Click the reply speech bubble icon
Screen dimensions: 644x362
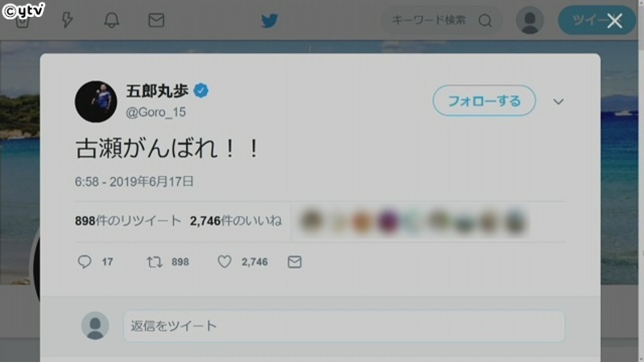[85, 261]
